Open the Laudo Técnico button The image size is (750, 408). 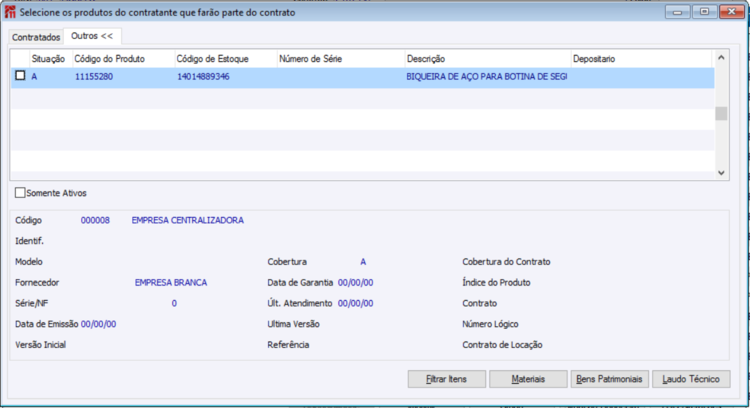pyautogui.click(x=691, y=379)
